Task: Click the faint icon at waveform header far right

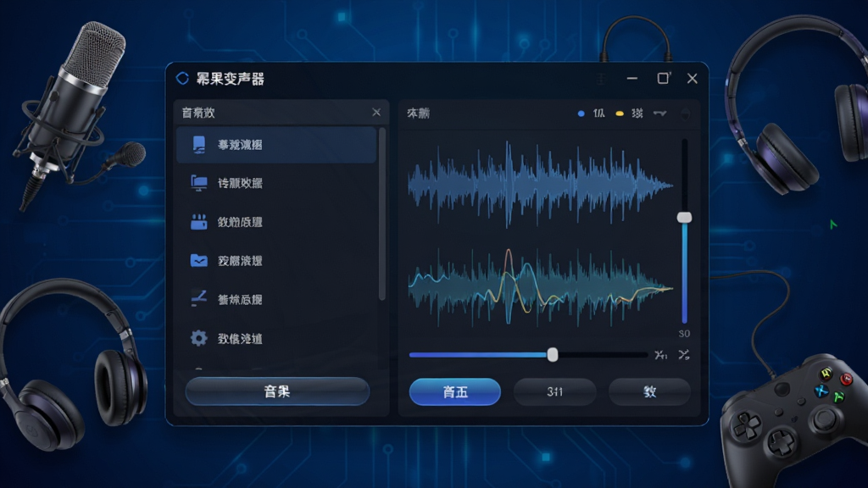Action: pos(685,114)
